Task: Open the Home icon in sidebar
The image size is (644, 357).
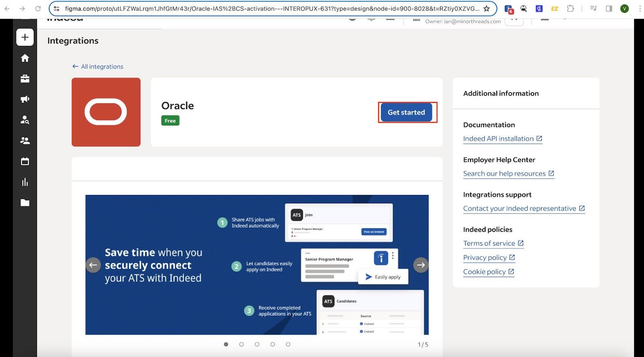Action: pos(25,58)
